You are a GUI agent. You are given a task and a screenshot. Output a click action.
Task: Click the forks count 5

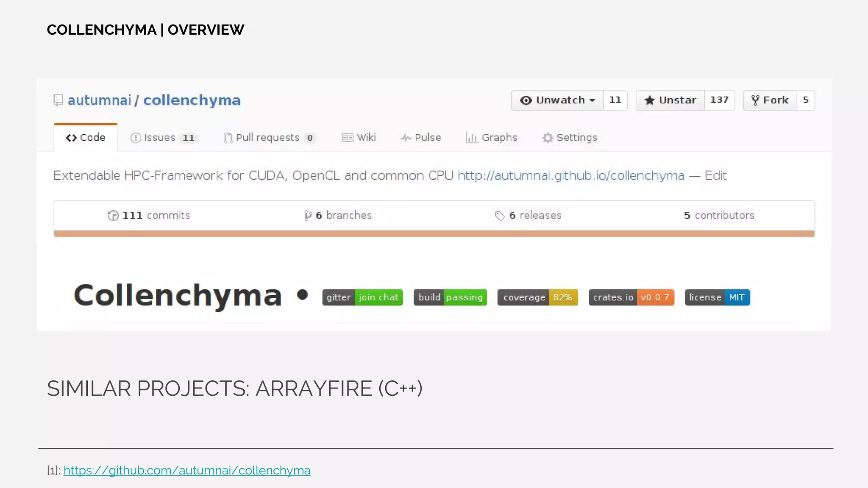(x=806, y=100)
